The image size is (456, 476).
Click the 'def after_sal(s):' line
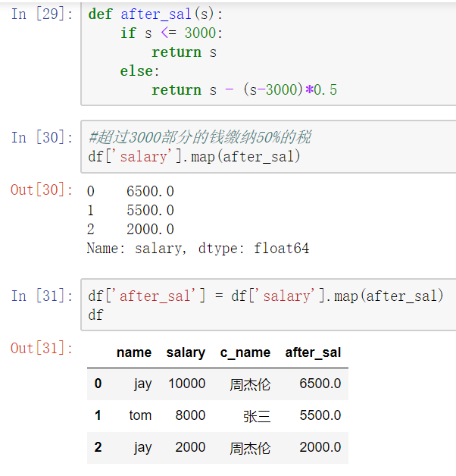click(155, 14)
